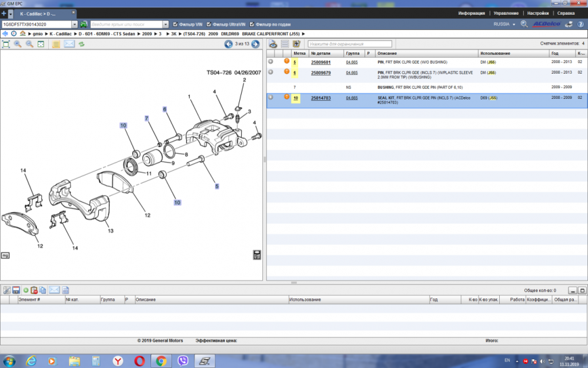Viewport: 588px width, 368px height.
Task: Click the zoom in magnifier icon
Action: pyautogui.click(x=18, y=44)
